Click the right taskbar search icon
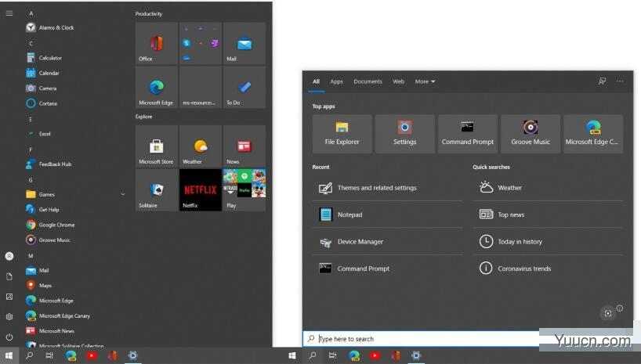 point(313,355)
